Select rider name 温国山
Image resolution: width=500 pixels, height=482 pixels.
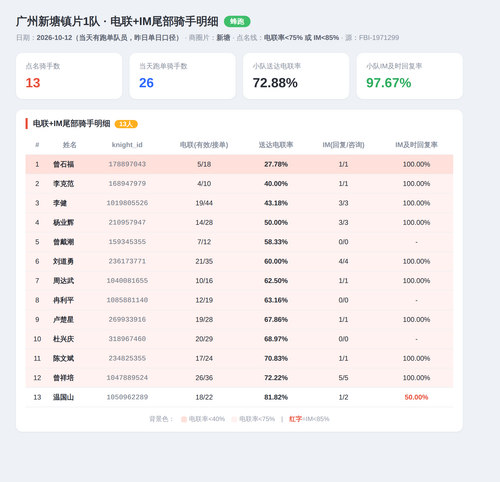click(63, 397)
